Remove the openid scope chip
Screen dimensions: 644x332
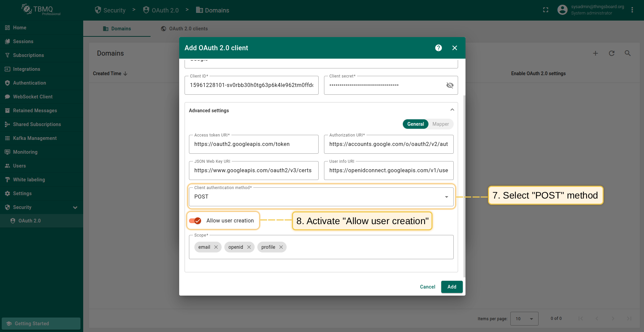[x=249, y=247]
